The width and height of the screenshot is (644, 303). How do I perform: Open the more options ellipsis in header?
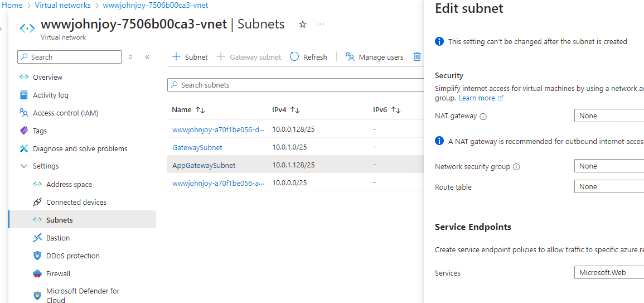pos(321,25)
